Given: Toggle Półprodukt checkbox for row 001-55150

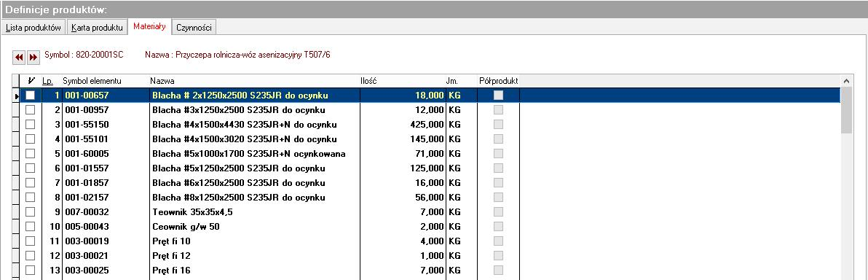Looking at the screenshot, I should [499, 124].
